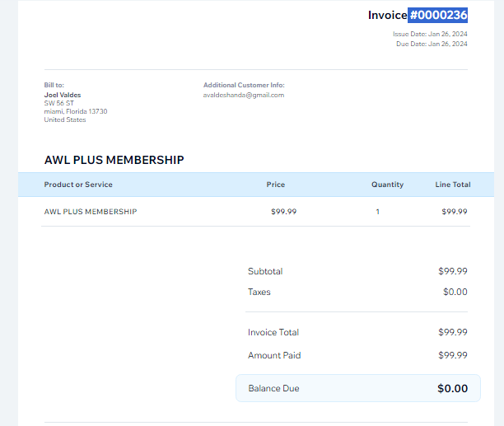The width and height of the screenshot is (504, 426).
Task: Click the 'Balance Due' label
Action: pos(273,388)
